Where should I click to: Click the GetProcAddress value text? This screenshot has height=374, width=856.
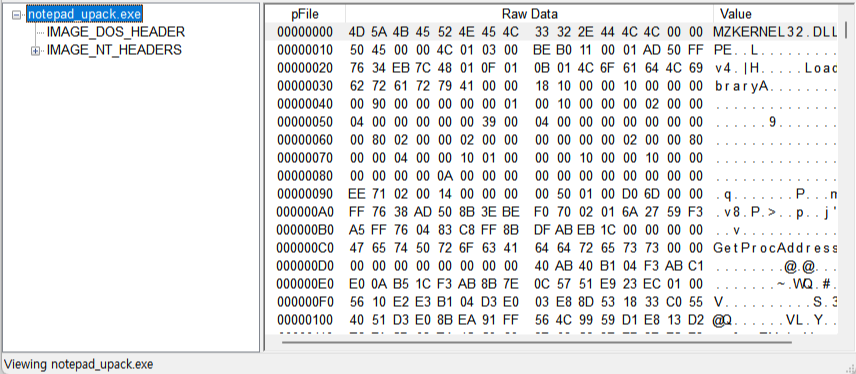(775, 248)
